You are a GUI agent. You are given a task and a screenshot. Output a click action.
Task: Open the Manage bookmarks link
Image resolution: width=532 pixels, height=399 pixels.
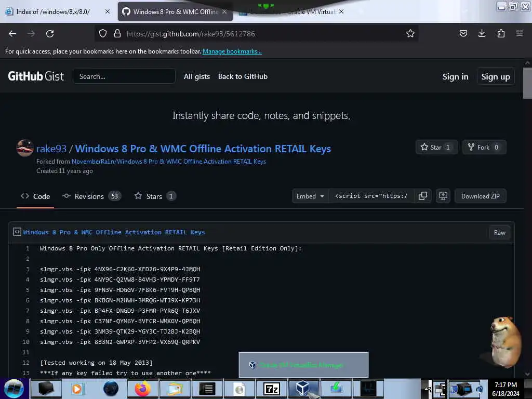[232, 51]
